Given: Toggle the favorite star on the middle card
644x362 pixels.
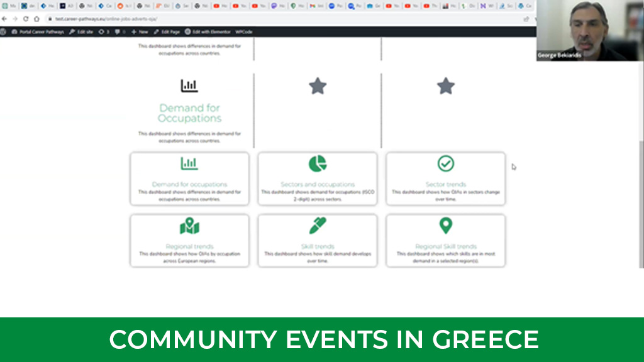Looking at the screenshot, I should pos(317,86).
